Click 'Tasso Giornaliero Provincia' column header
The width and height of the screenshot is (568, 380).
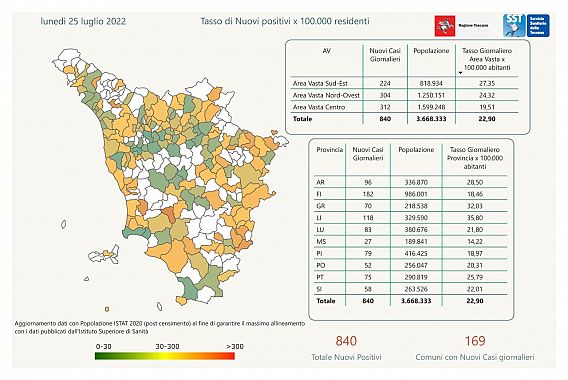475,158
